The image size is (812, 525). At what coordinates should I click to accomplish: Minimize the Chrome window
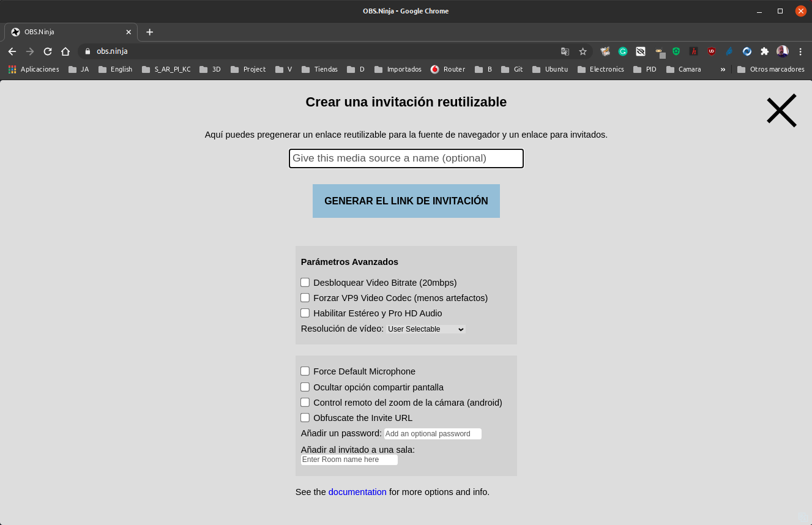tap(759, 11)
